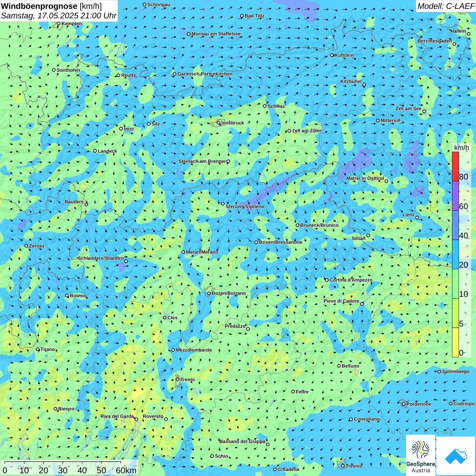Click the 60km scale bar label
476x476 pixels.
(x=126, y=470)
